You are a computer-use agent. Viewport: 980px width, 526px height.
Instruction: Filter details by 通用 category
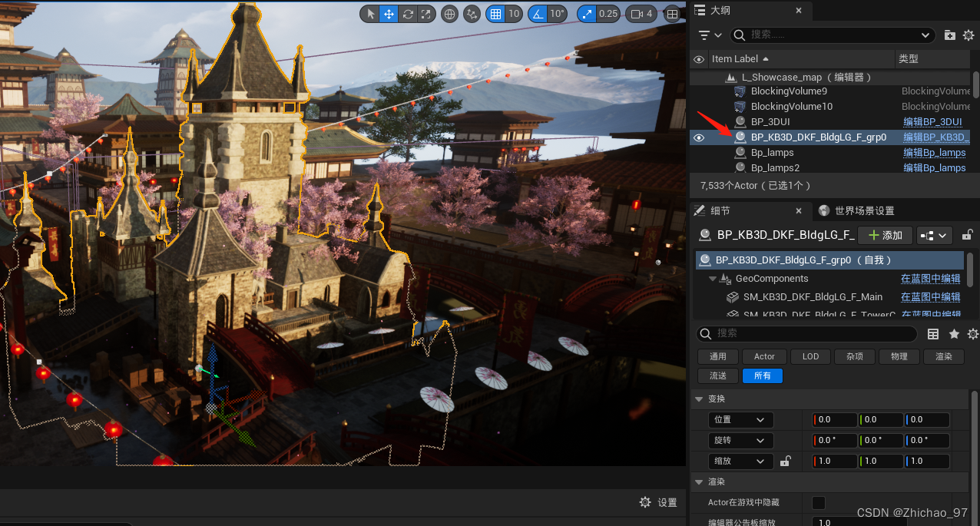(x=718, y=356)
